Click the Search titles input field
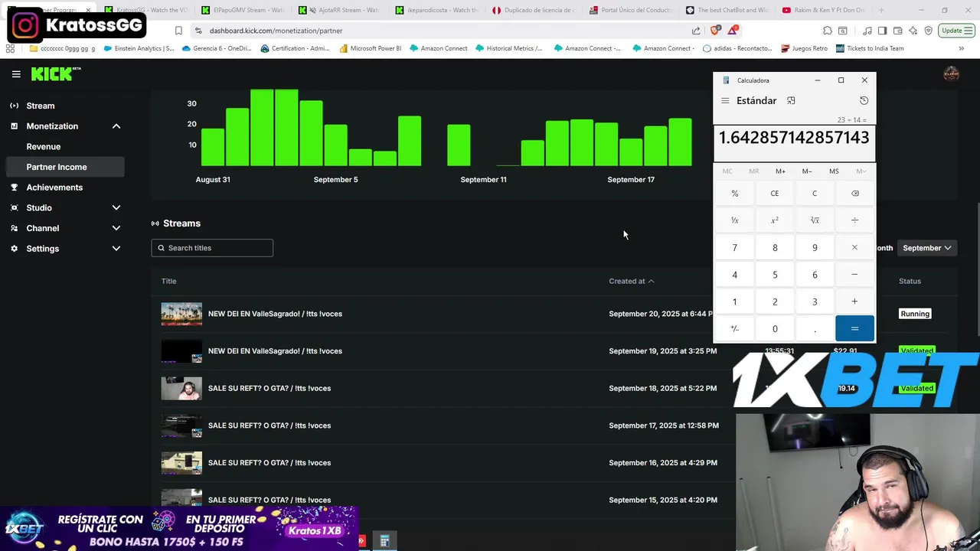This screenshot has width=980, height=551. [x=212, y=248]
